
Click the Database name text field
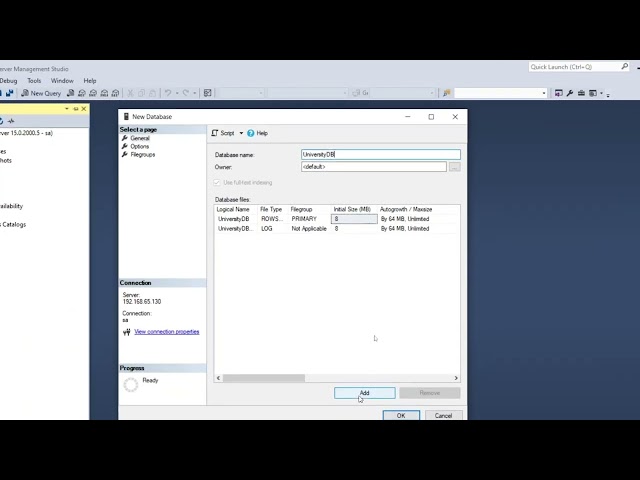point(381,154)
